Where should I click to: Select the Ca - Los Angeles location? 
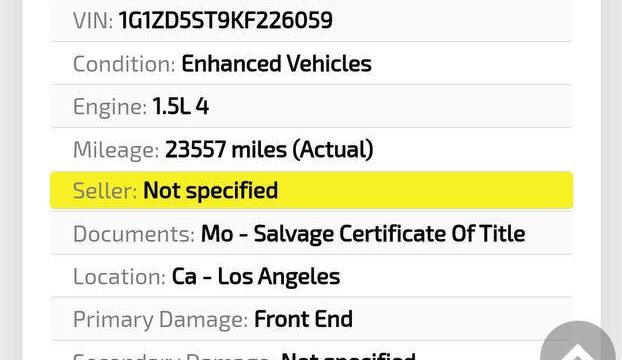click(x=256, y=276)
